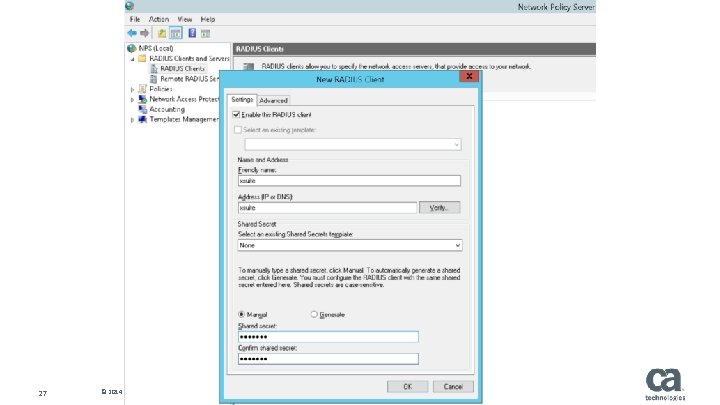
Task: Click the RADIUS Clients and Servers folder icon
Action: tap(142, 58)
